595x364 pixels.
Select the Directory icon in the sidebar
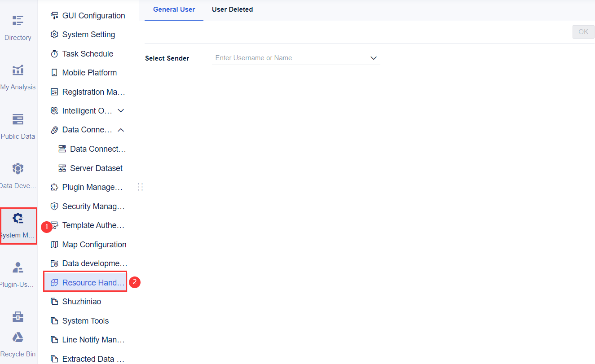(x=18, y=20)
